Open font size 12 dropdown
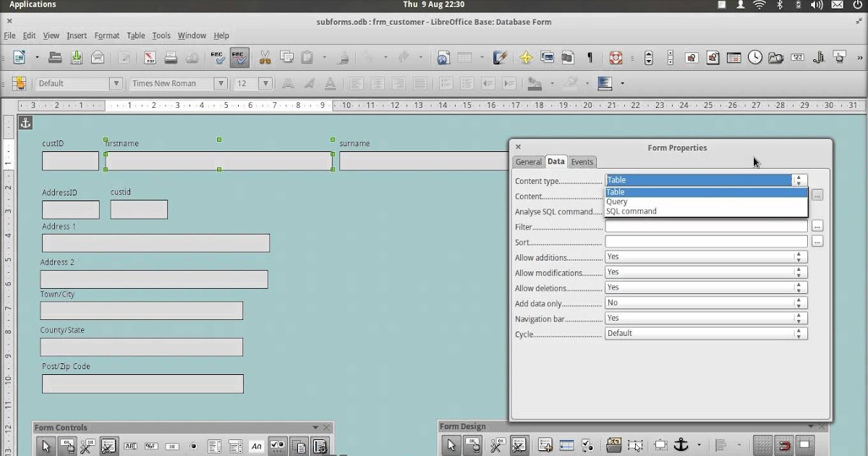 [265, 83]
